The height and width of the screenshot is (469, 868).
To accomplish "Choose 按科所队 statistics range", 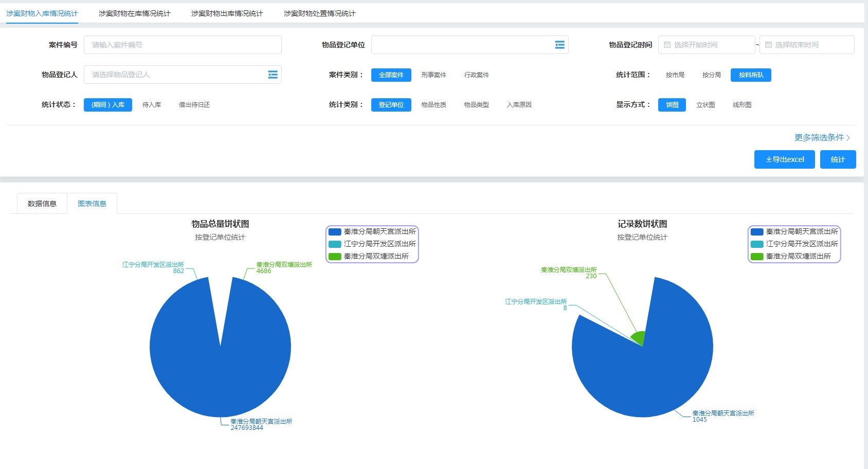I will pos(751,75).
